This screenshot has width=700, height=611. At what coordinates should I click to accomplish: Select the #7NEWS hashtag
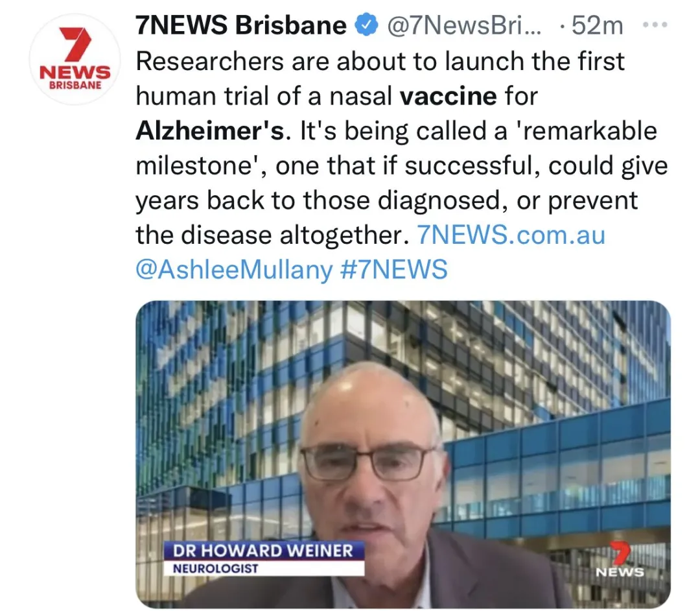tap(393, 269)
